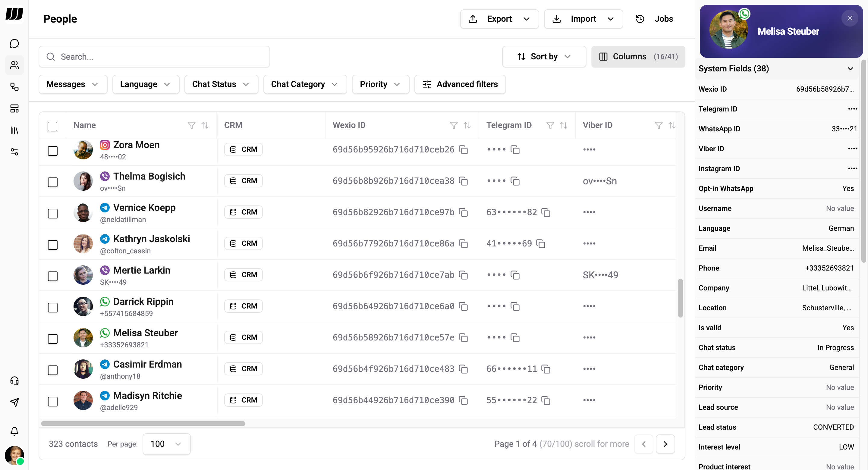
Task: Open the Chat Status filter dropdown
Action: 221,84
